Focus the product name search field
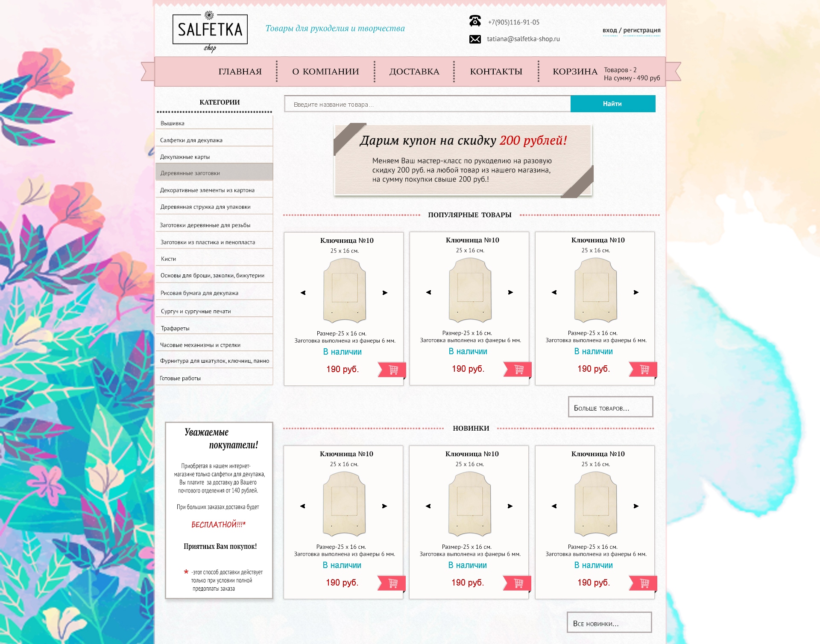 (428, 104)
